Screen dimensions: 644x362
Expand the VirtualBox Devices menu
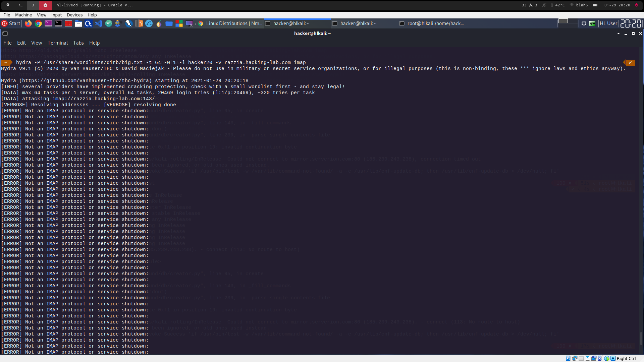pos(74,15)
